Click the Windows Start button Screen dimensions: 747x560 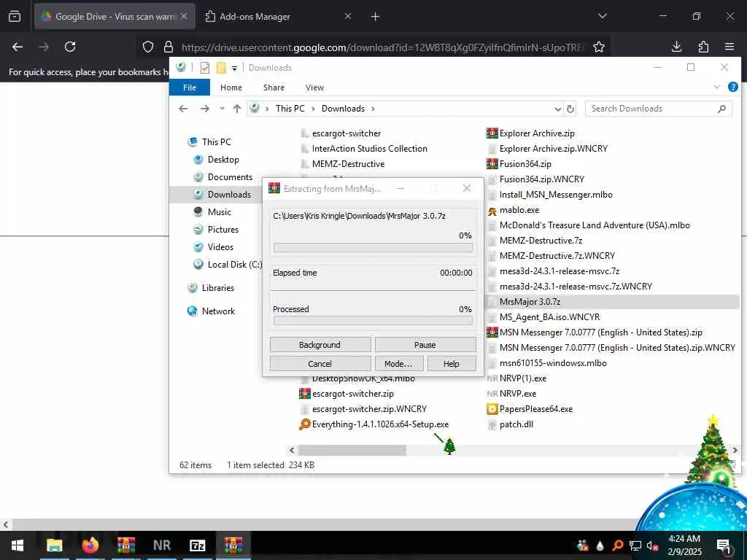click(18, 545)
